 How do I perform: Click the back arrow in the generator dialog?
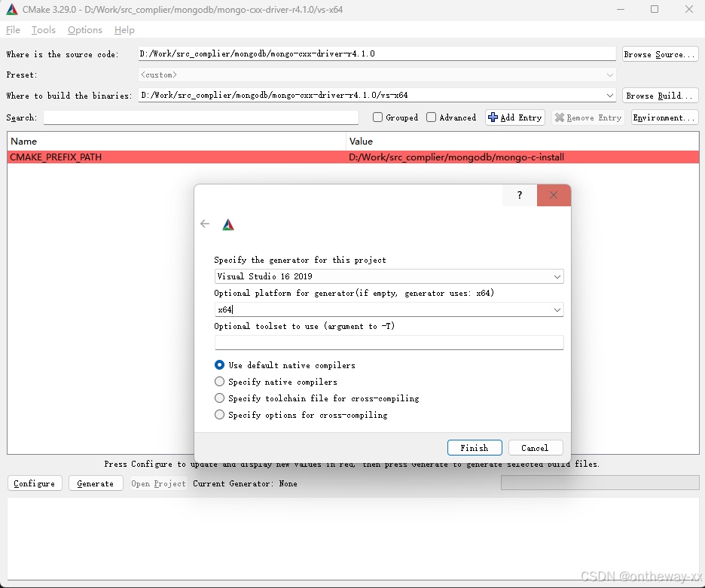click(205, 224)
